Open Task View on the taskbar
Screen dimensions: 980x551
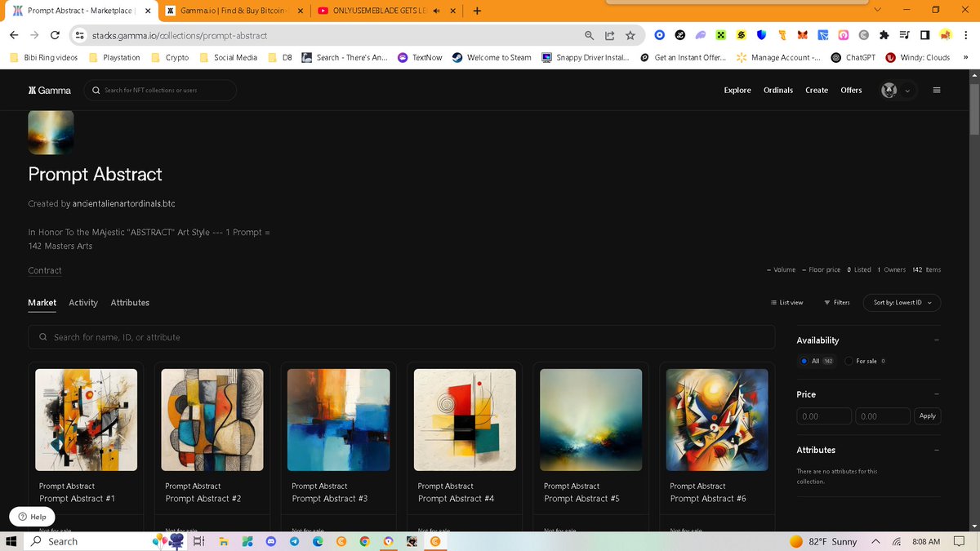(198, 541)
